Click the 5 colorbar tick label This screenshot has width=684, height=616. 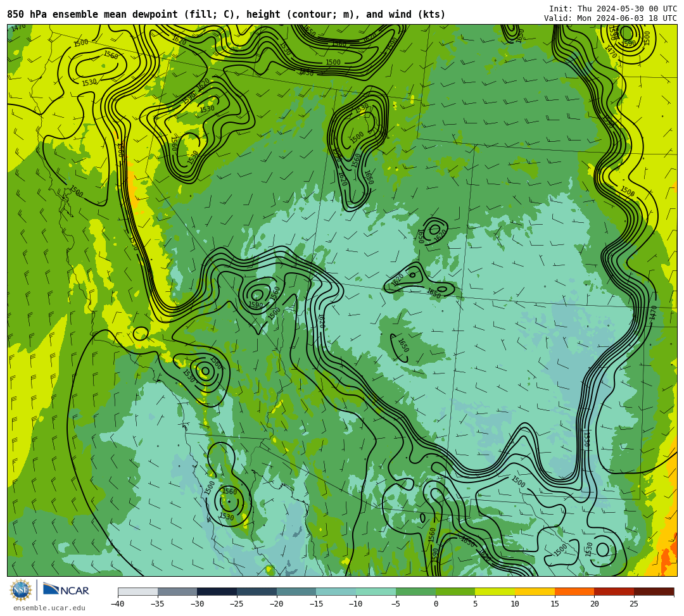[476, 604]
